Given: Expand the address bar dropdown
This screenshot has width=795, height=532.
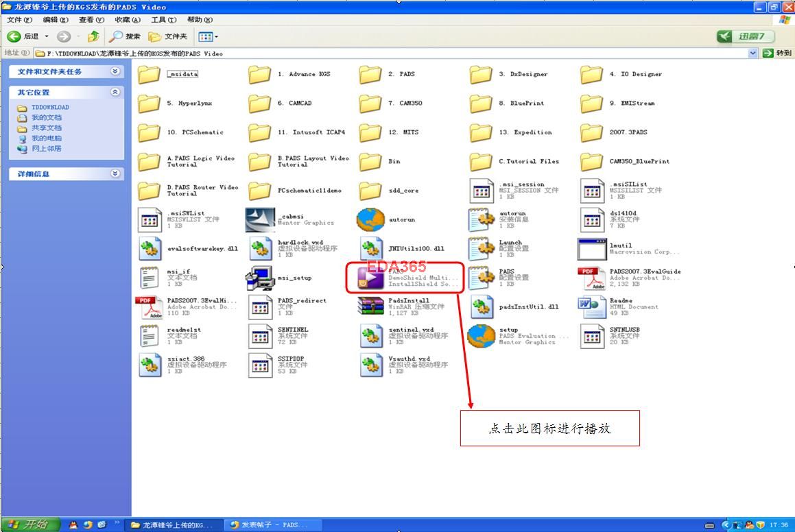Looking at the screenshot, I should pyautogui.click(x=753, y=53).
